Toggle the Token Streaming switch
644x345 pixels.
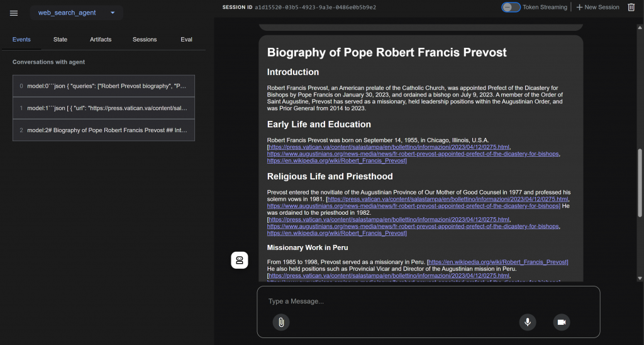tap(511, 7)
